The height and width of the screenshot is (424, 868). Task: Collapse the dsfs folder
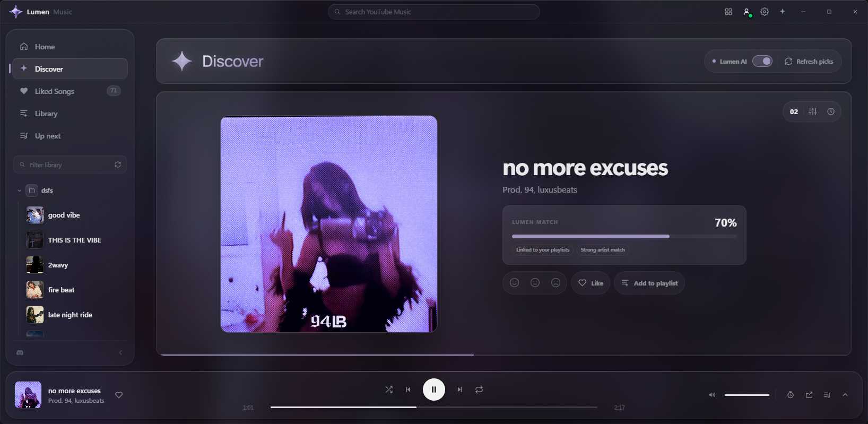click(x=20, y=191)
